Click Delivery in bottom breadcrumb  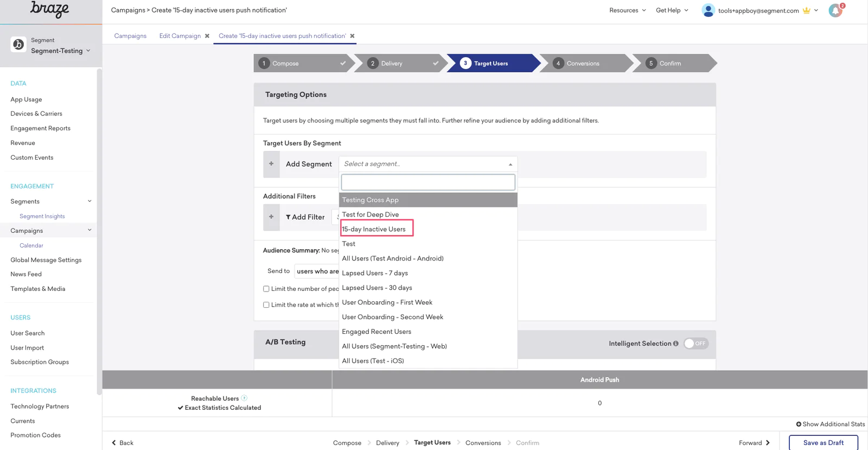pyautogui.click(x=387, y=443)
